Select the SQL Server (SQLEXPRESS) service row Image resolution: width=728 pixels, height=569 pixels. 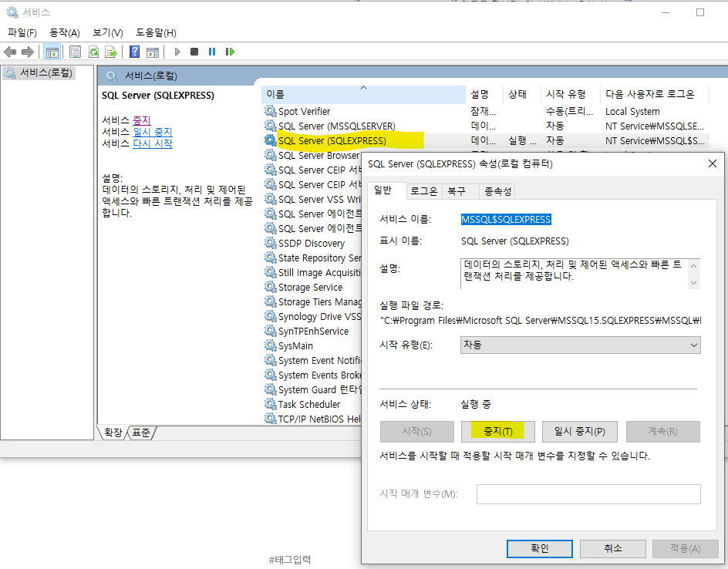pos(485,140)
